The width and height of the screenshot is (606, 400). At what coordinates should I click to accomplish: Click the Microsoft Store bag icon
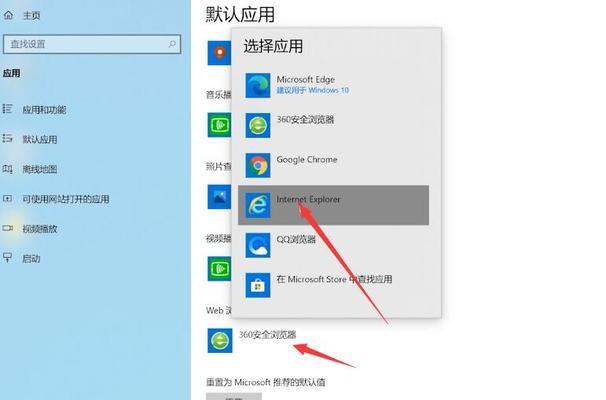point(258,285)
